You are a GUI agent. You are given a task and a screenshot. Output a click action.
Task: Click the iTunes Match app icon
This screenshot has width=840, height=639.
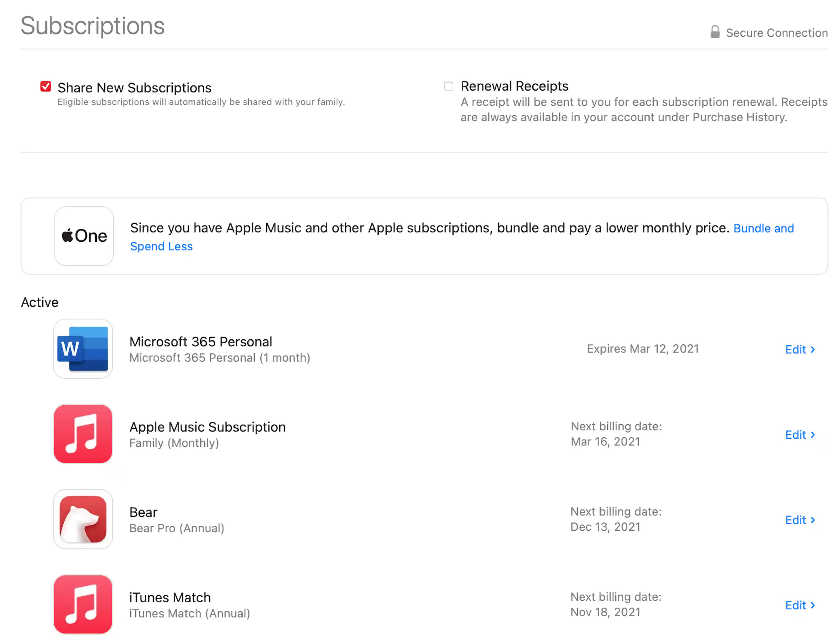click(83, 604)
